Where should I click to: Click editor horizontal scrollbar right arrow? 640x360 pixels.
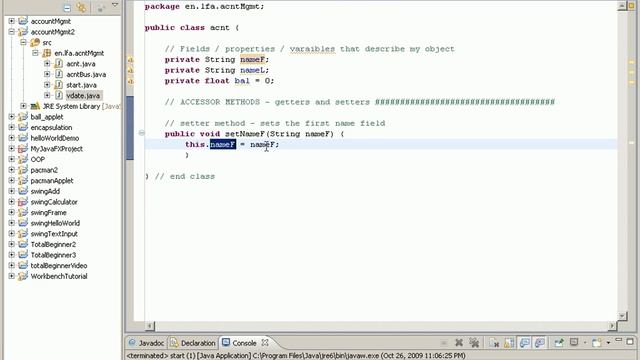[612, 325]
